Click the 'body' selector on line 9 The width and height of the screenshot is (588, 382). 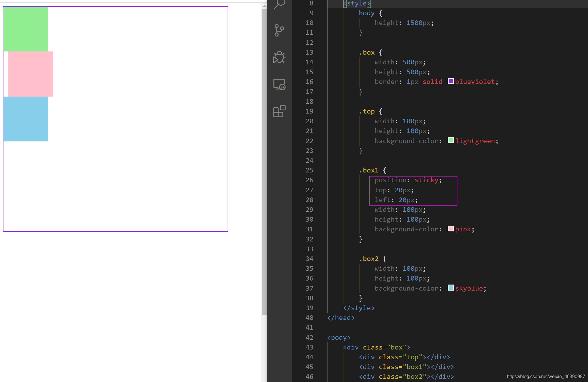(x=367, y=13)
